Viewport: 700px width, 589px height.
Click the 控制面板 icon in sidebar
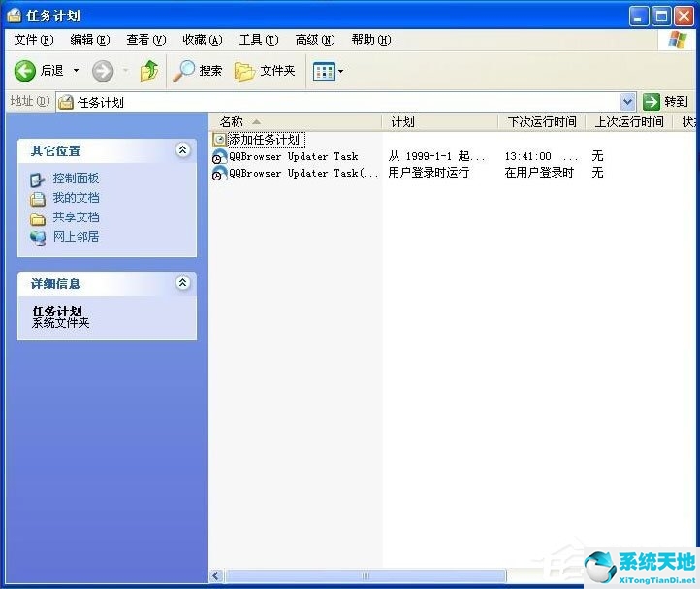[x=38, y=180]
